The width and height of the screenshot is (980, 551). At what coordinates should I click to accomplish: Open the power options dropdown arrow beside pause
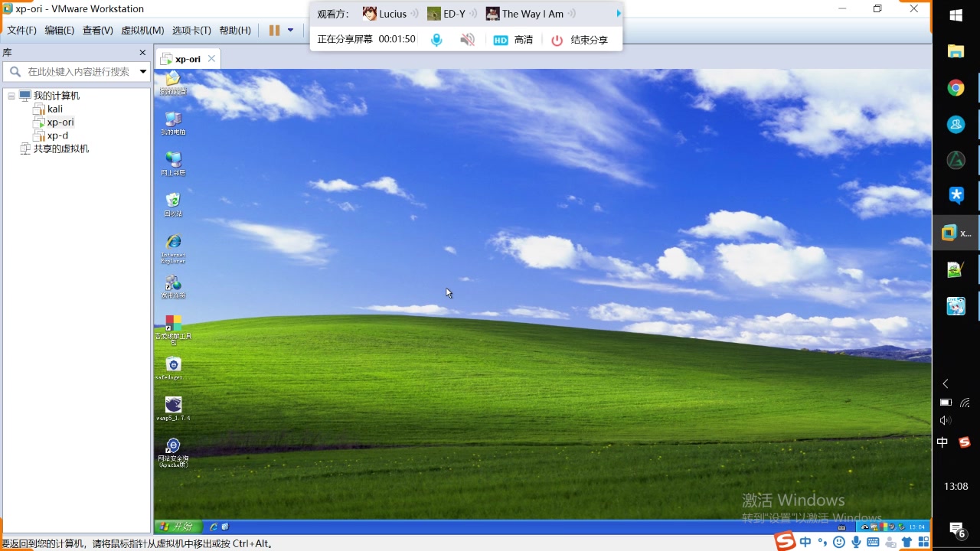click(290, 31)
